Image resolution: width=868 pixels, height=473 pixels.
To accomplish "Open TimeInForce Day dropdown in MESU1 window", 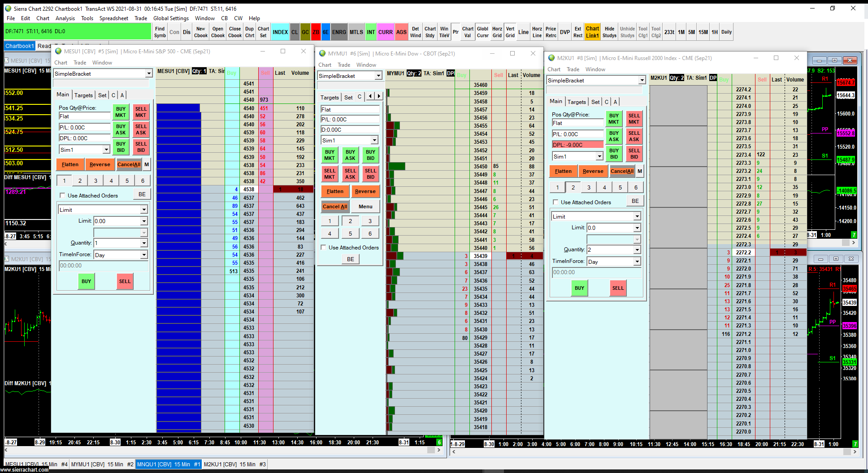I will (144, 255).
